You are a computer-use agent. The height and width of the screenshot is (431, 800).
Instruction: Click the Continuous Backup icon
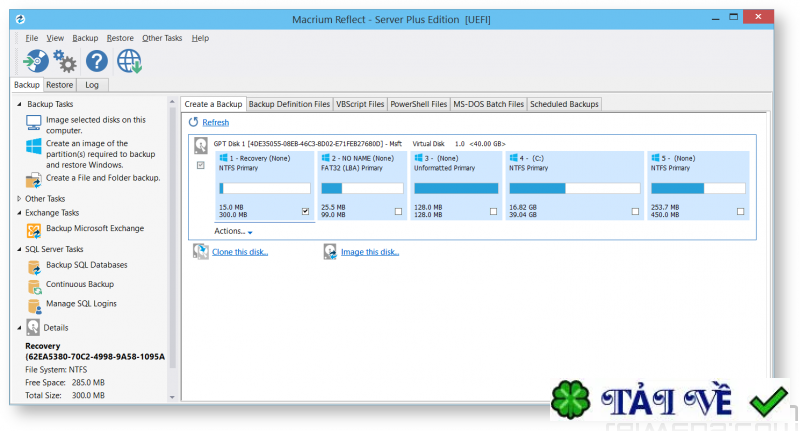(34, 286)
